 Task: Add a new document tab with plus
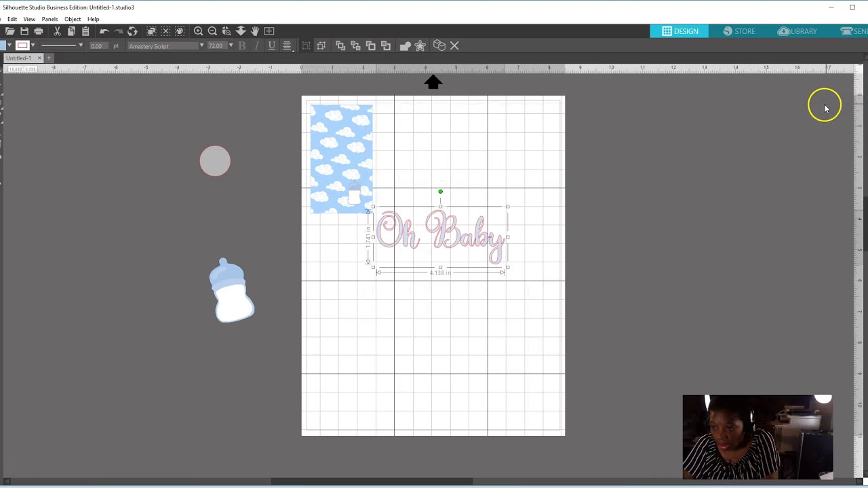(x=49, y=58)
